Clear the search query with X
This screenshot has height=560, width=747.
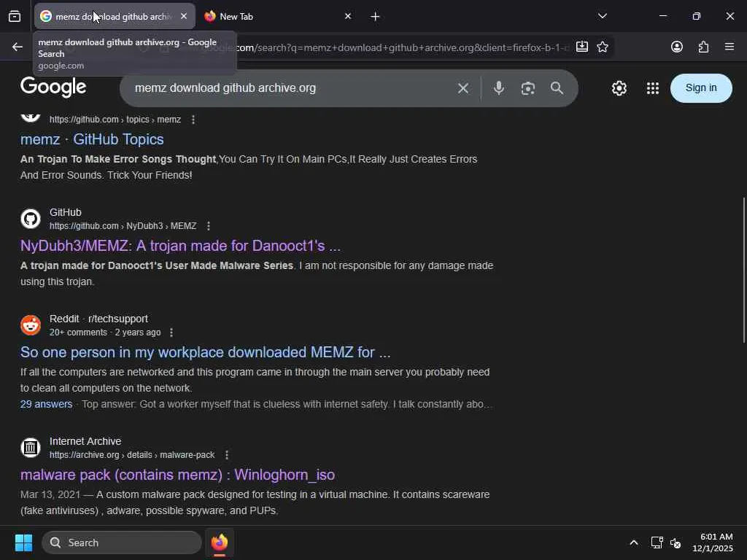click(463, 88)
